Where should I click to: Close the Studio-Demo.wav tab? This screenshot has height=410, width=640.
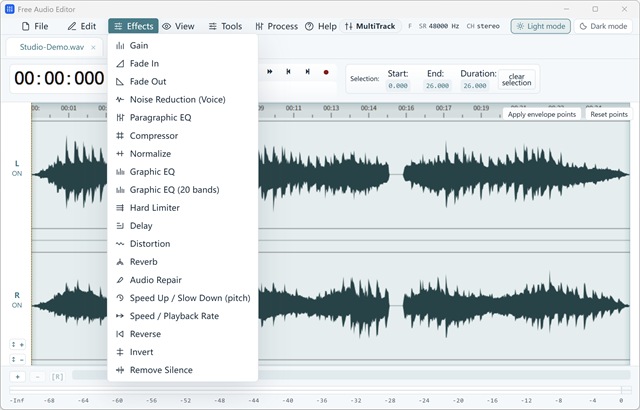click(x=93, y=48)
